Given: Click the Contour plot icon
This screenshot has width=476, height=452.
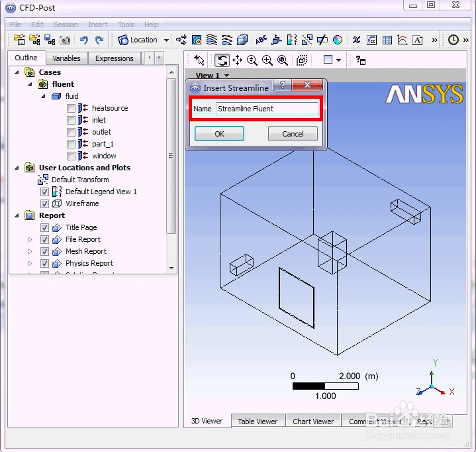Looking at the screenshot, I should pos(197,40).
